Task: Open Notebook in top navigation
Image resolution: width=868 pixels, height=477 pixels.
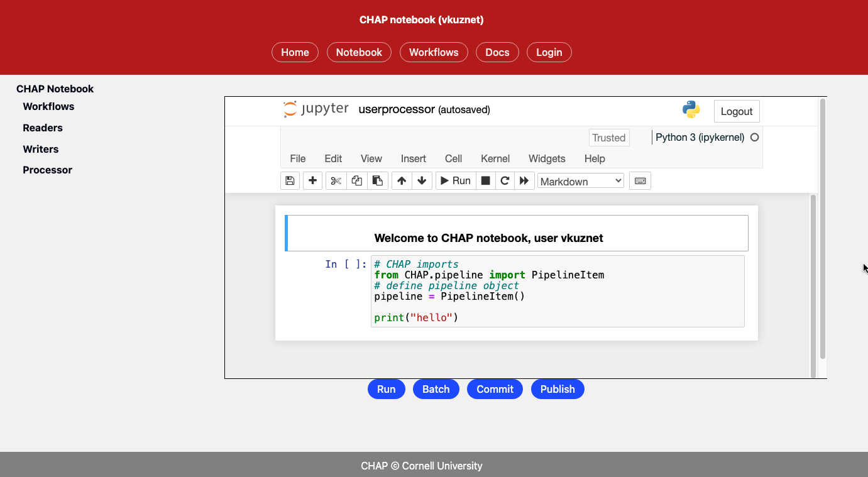Action: [359, 52]
